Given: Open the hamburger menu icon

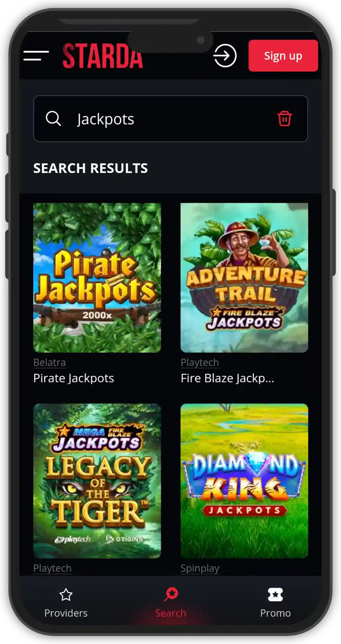Looking at the screenshot, I should pos(36,56).
